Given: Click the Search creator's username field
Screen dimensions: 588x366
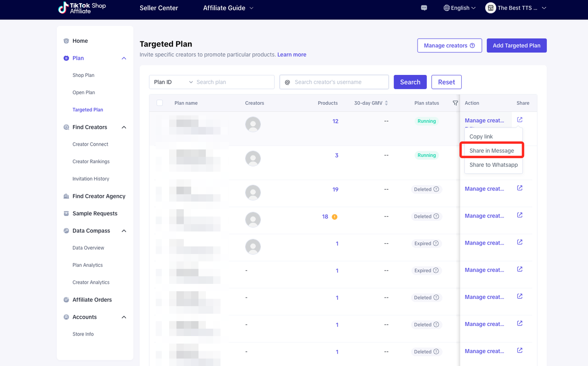Looking at the screenshot, I should 340,82.
